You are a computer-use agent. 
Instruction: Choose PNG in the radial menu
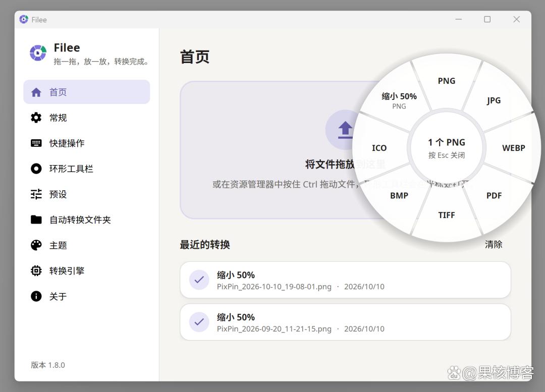446,81
